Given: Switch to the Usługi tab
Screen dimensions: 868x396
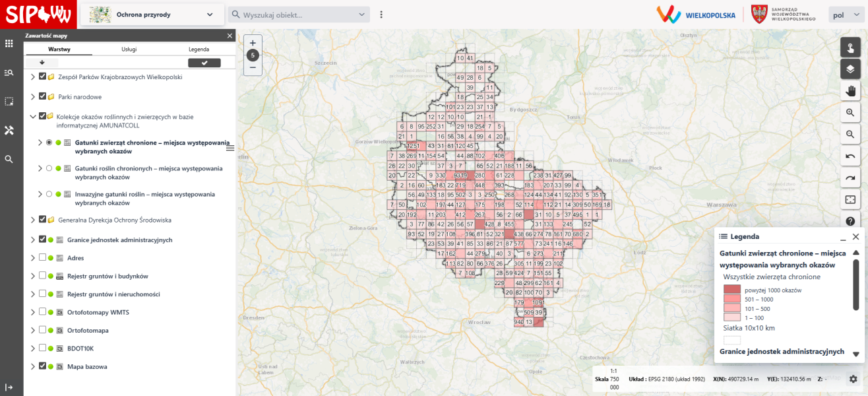Looking at the screenshot, I should pos(129,49).
